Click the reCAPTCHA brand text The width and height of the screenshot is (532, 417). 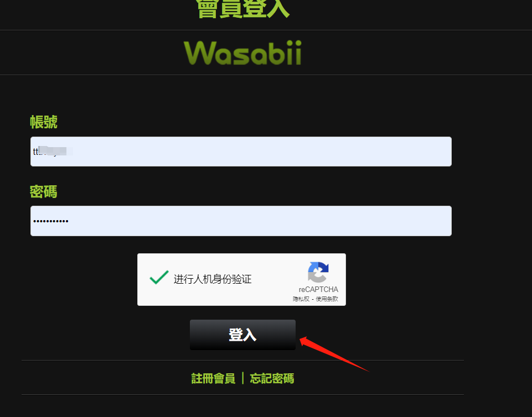coord(318,289)
